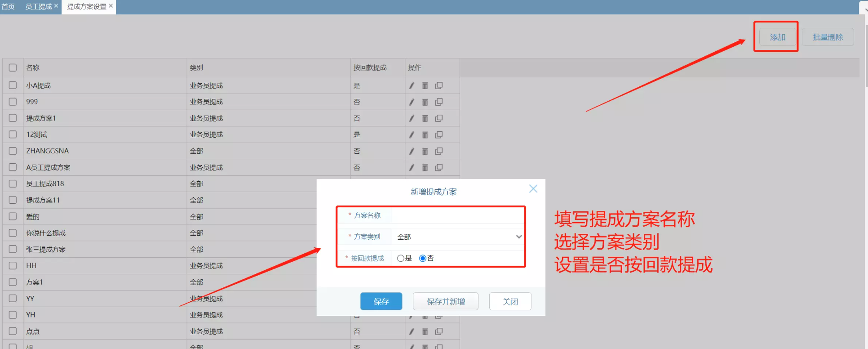Duplicate the A员工提成方案 row
Viewport: 868px width, 349px height.
tap(439, 167)
